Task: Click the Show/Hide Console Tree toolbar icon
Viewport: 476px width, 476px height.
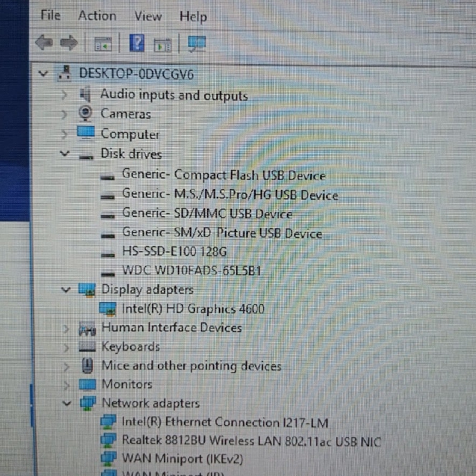Action: (103, 44)
